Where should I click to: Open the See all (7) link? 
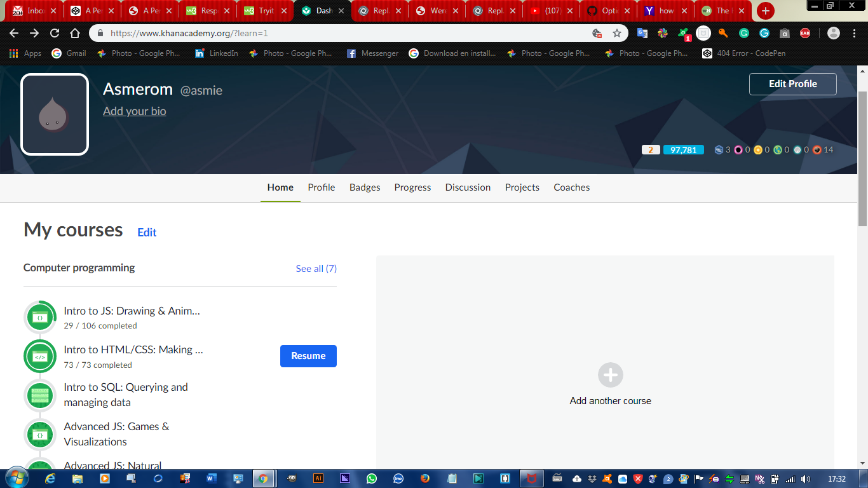pos(316,269)
